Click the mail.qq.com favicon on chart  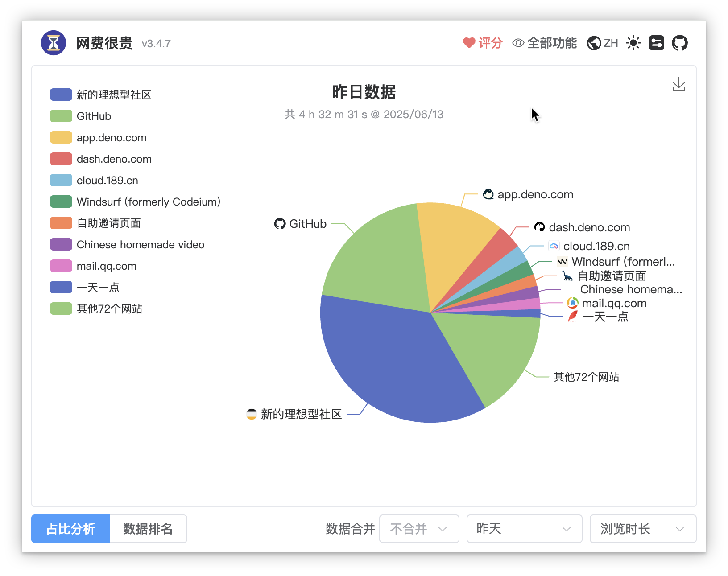[x=573, y=303]
